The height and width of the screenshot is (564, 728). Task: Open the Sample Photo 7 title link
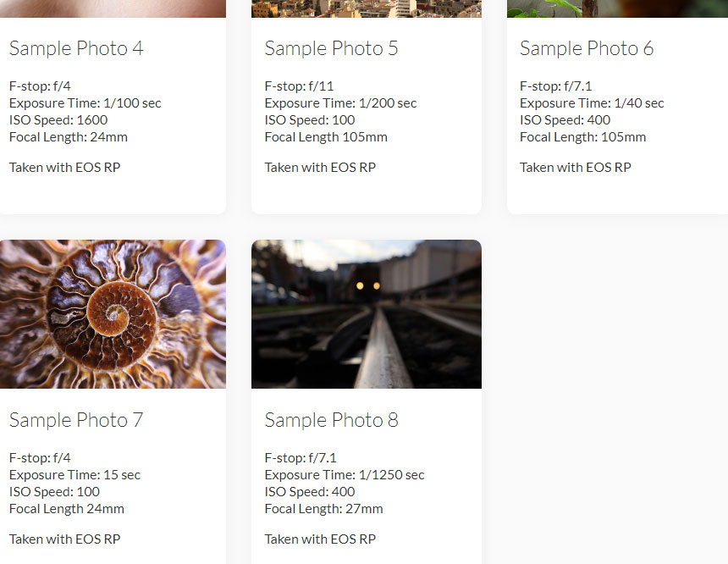click(75, 419)
